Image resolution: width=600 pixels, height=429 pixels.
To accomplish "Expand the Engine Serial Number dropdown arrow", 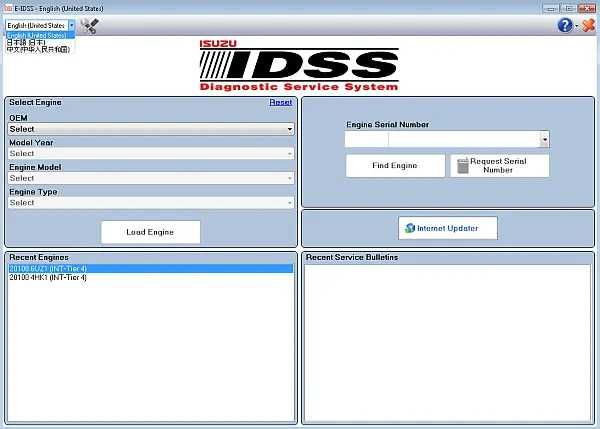I will coord(545,140).
